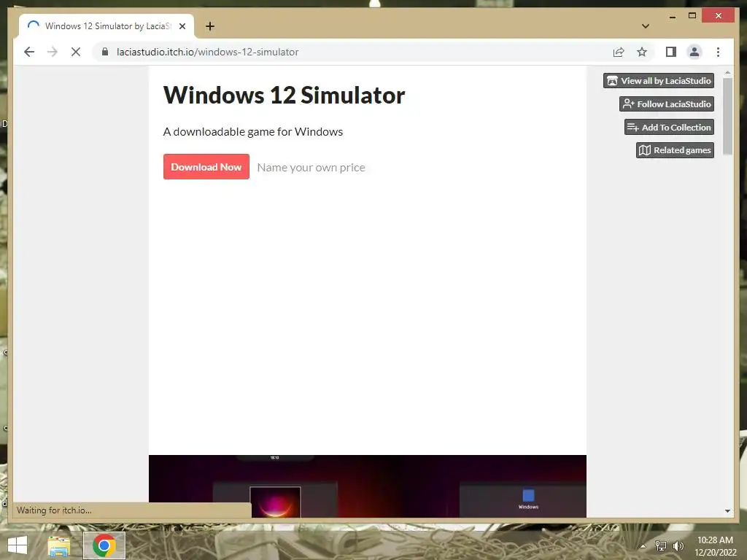Open Chrome three-dot menu
The image size is (747, 560).
click(718, 52)
